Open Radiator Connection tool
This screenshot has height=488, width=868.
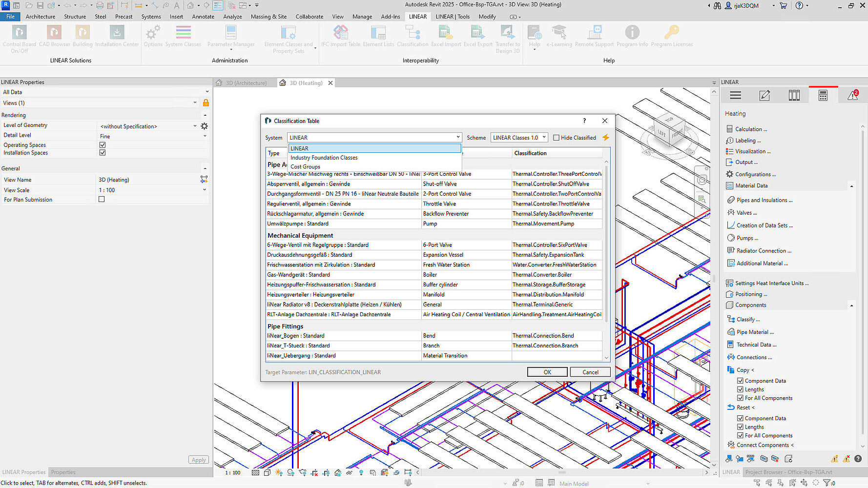click(764, 251)
